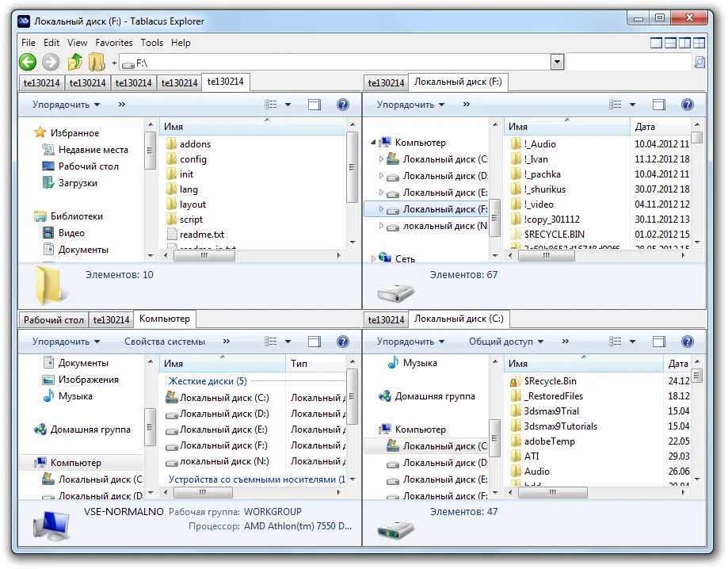The width and height of the screenshot is (728, 569).
Task: Switch to Компьютер tab in bottom-left pane
Action: coord(164,319)
